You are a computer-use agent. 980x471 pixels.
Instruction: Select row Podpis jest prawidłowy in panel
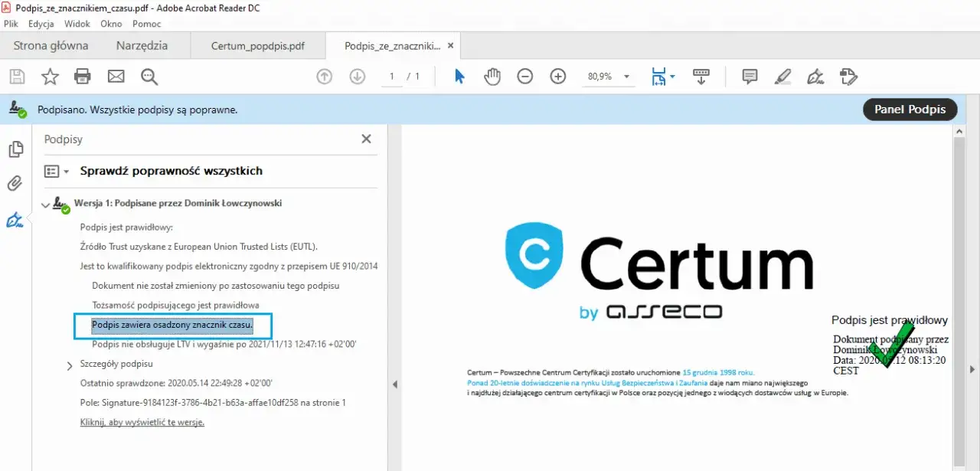pos(126,227)
